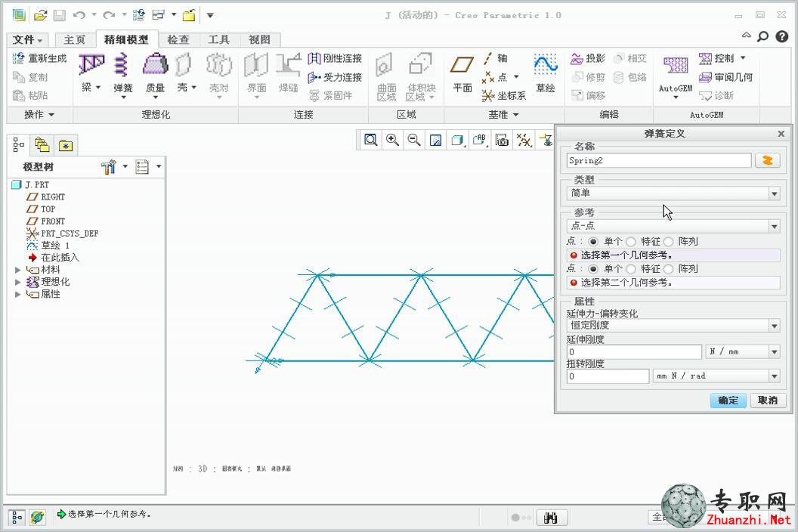The height and width of the screenshot is (532, 798).
Task: Switch to the 精细模型 tab
Action: click(x=126, y=39)
